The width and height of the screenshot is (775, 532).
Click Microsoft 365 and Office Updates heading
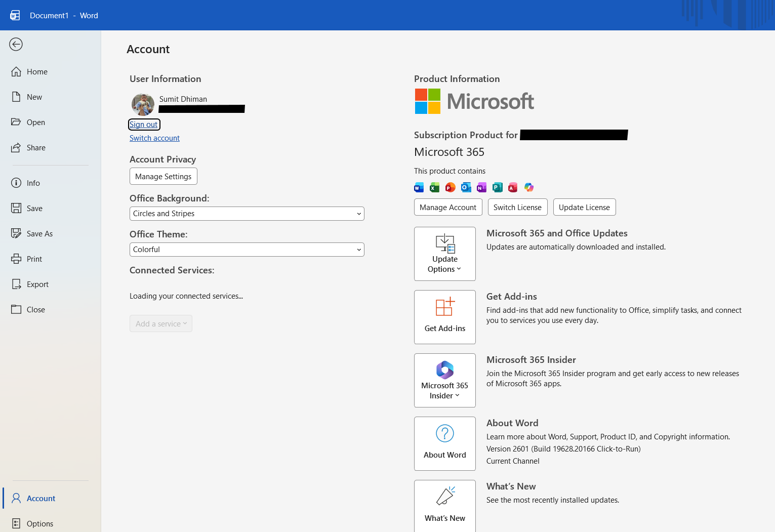(557, 233)
